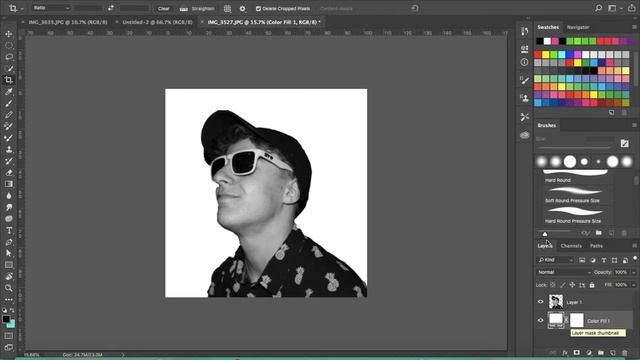This screenshot has height=360, width=640.
Task: Toggle lock position icon
Action: click(x=572, y=285)
